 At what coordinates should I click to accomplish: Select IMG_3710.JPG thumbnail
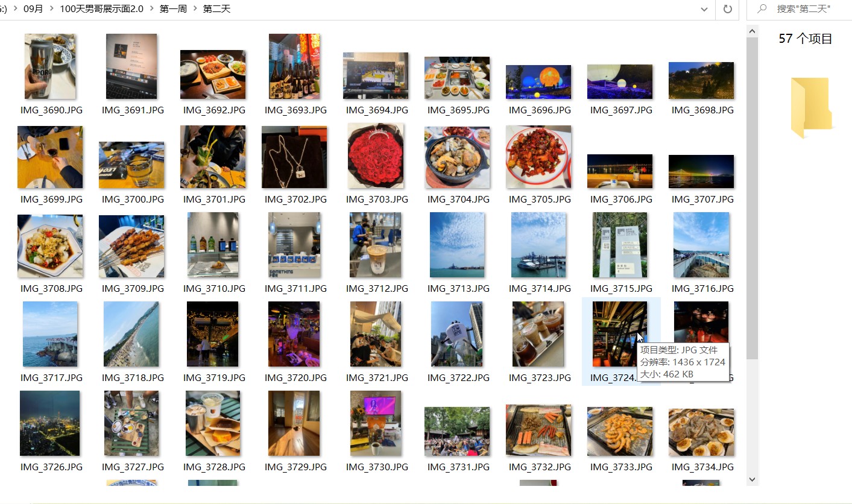(213, 245)
